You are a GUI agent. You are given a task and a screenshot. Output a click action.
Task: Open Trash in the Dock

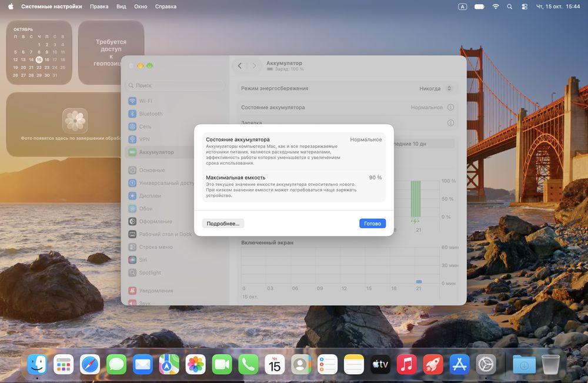pos(550,364)
